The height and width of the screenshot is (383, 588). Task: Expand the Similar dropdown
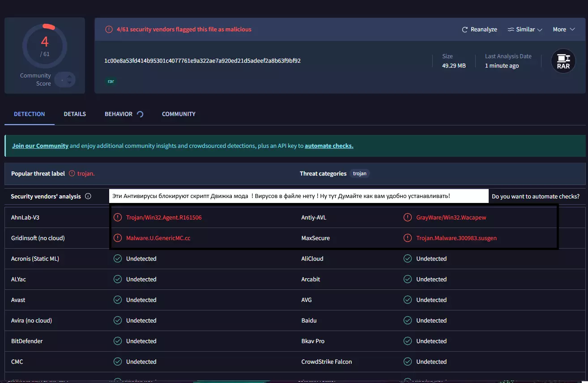[525, 30]
